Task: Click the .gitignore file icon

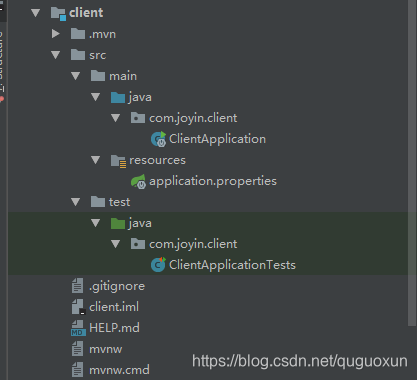Action: (77, 286)
